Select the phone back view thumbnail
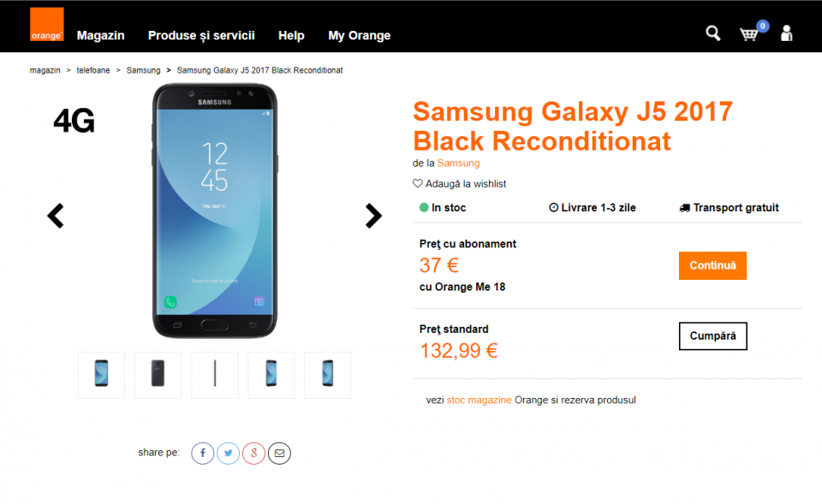This screenshot has width=822, height=504. pyautogui.click(x=158, y=375)
